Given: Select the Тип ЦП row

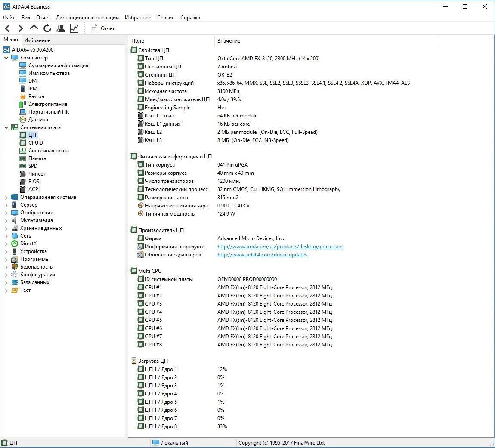Looking at the screenshot, I should 229,59.
